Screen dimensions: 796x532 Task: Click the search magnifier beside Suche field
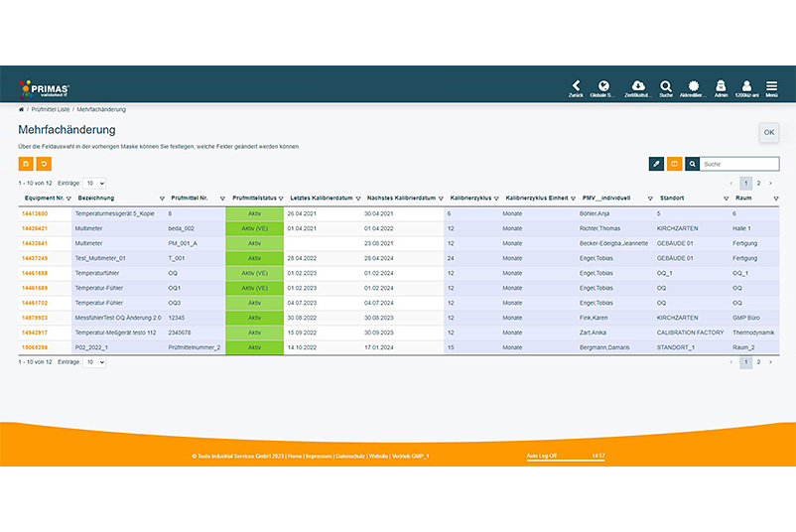click(x=692, y=164)
